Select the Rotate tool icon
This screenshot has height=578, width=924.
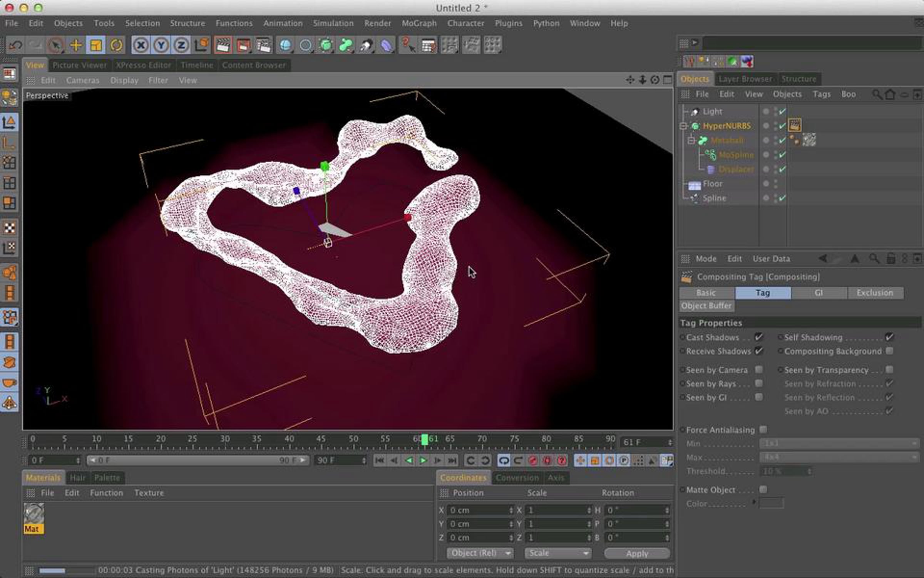click(x=116, y=45)
